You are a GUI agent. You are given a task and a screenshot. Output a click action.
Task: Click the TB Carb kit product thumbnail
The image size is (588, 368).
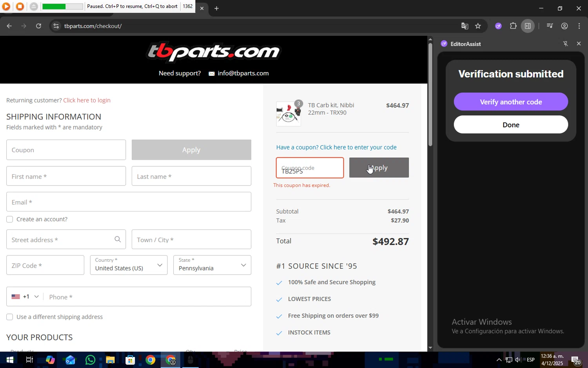pos(289,114)
